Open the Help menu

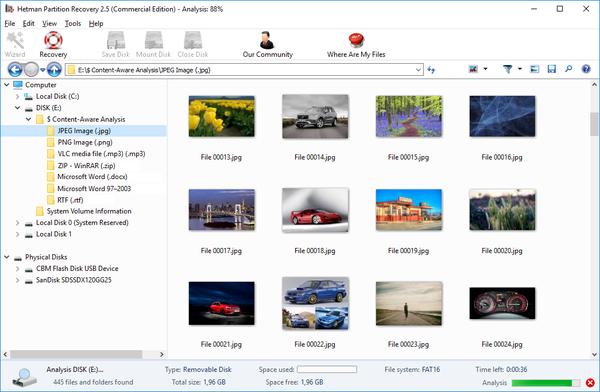(96, 24)
